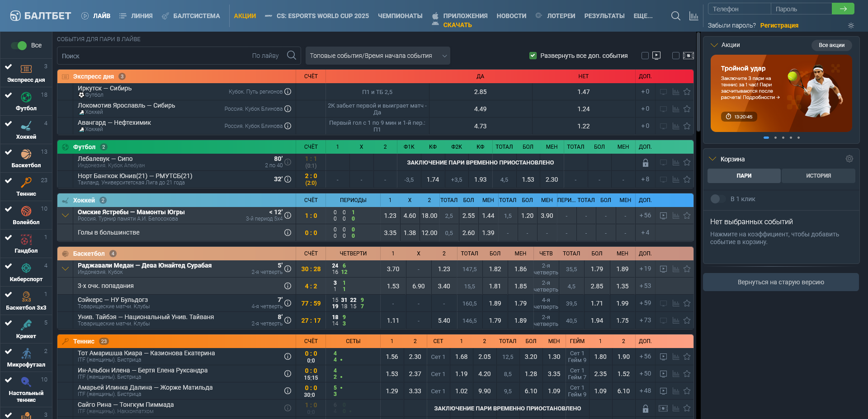Screen dimensions: 868x419
Task: Open the event sorting dropdown
Action: 377,56
